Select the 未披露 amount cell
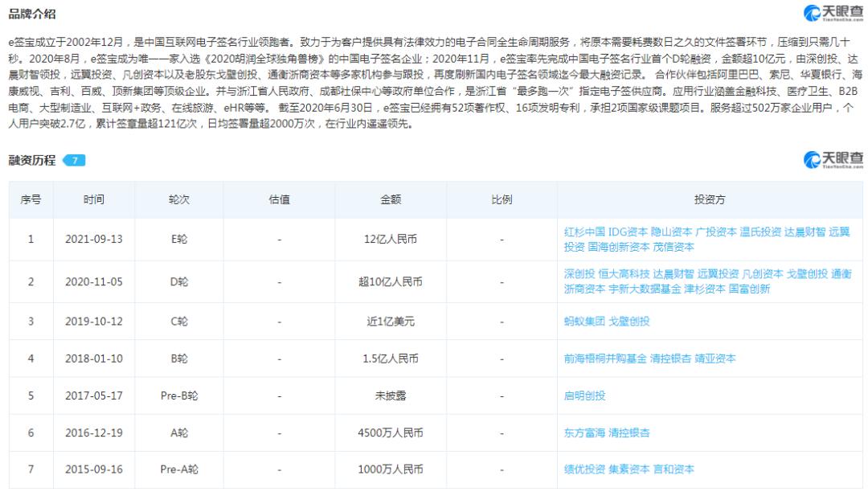This screenshot has width=868, height=496. [391, 396]
